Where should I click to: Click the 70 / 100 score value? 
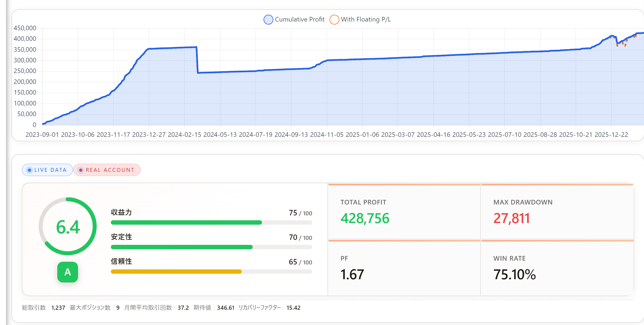[300, 237]
